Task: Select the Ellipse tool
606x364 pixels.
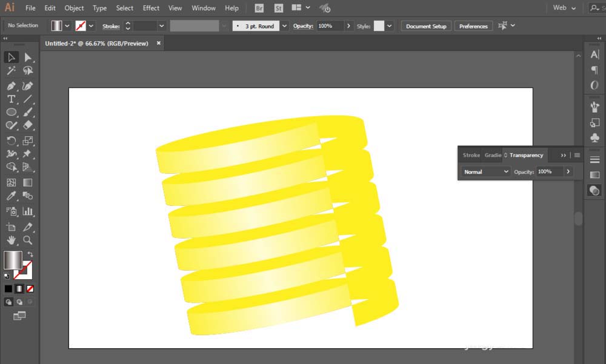Action: pos(11,112)
